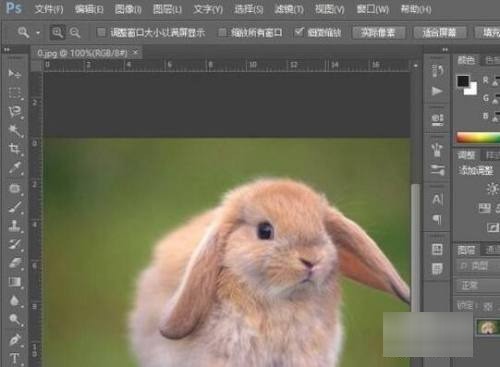The image size is (500, 367).
Task: Expand the collapsed toolbox panel arrows
Action: pos(7,50)
